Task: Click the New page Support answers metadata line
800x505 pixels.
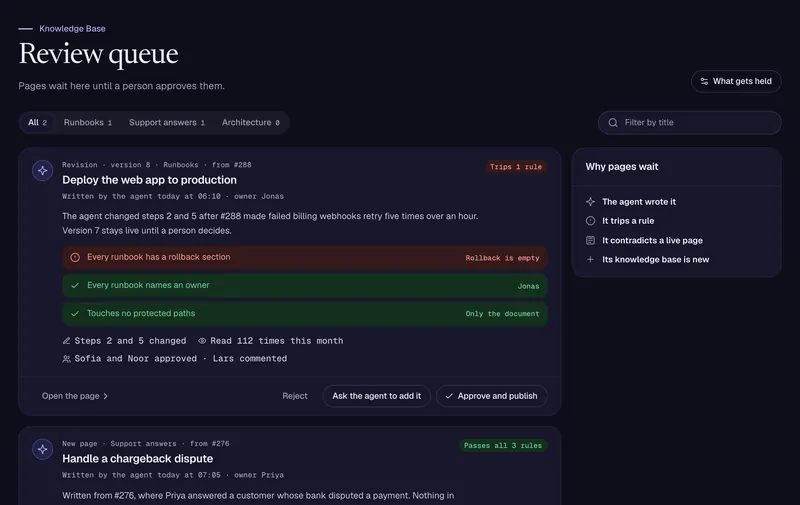Action: 145,444
